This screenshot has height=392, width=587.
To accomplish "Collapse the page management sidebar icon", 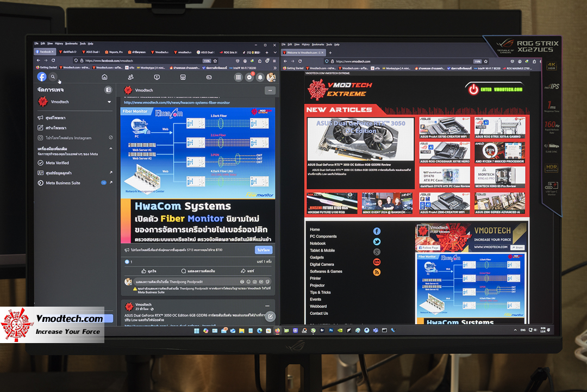I will click(x=108, y=90).
